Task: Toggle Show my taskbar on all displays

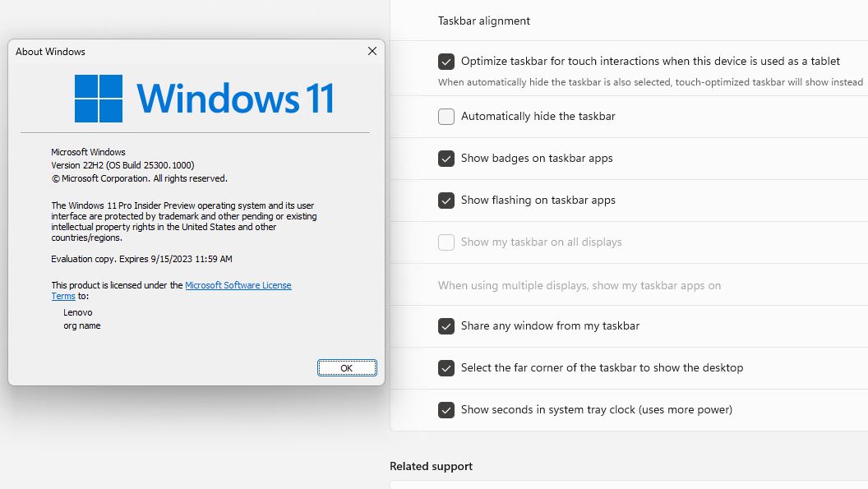Action: [446, 242]
